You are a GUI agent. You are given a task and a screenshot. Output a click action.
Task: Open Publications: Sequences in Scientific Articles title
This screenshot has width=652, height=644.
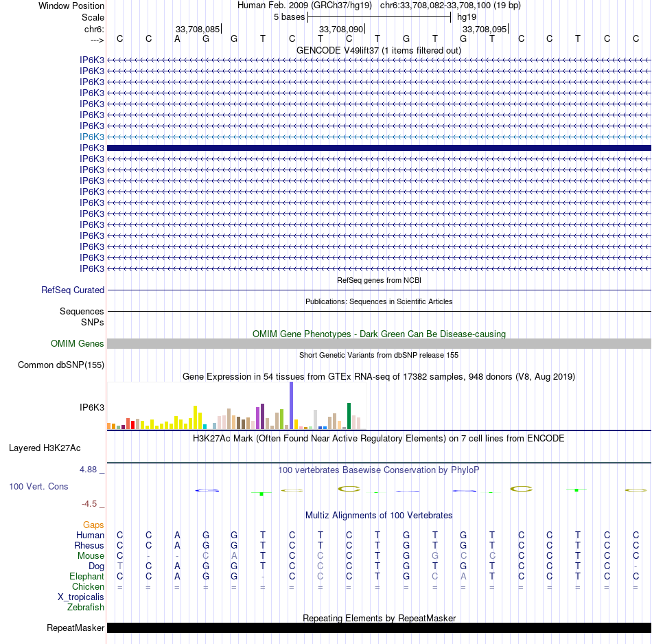[x=379, y=301]
